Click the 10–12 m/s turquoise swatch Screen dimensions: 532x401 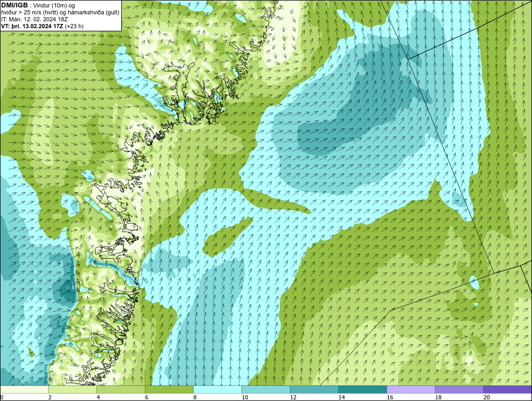266,389
